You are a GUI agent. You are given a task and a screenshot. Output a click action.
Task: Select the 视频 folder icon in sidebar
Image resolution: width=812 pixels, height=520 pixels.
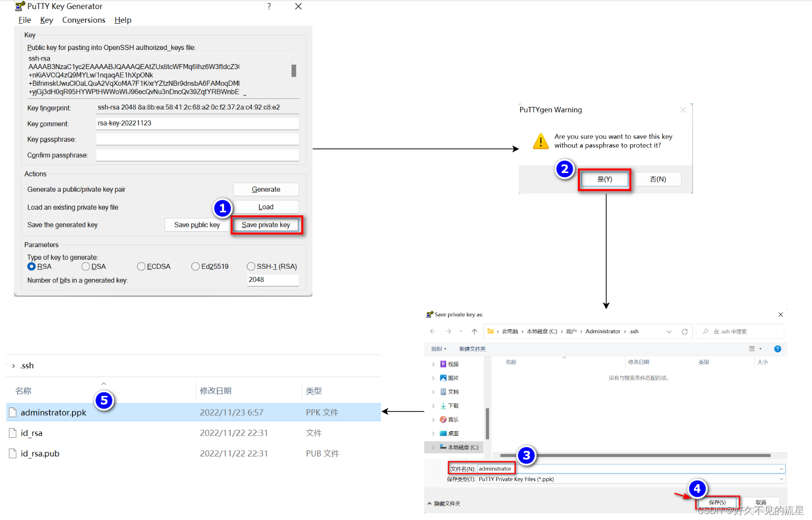pyautogui.click(x=443, y=364)
